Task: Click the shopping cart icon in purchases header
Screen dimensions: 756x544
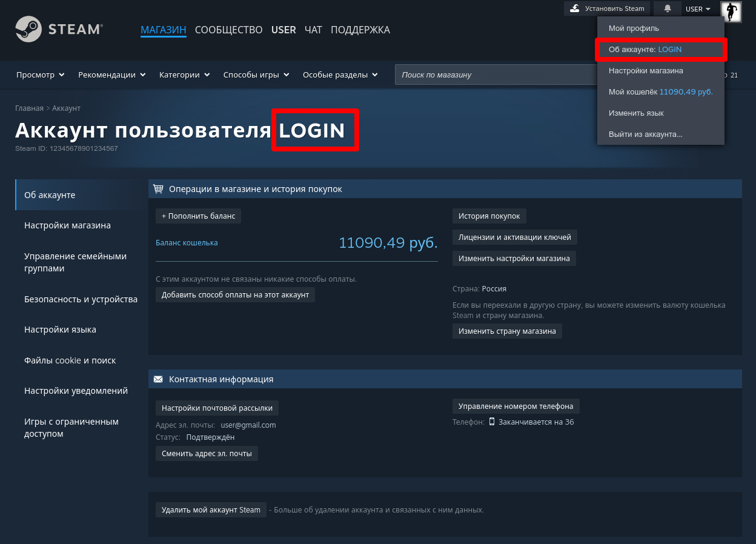Action: (159, 189)
